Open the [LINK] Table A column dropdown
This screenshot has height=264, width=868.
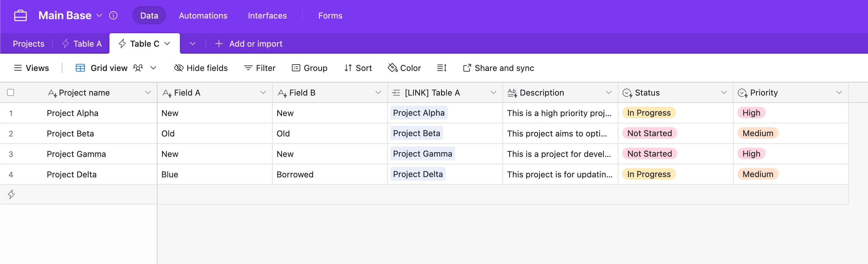click(493, 92)
